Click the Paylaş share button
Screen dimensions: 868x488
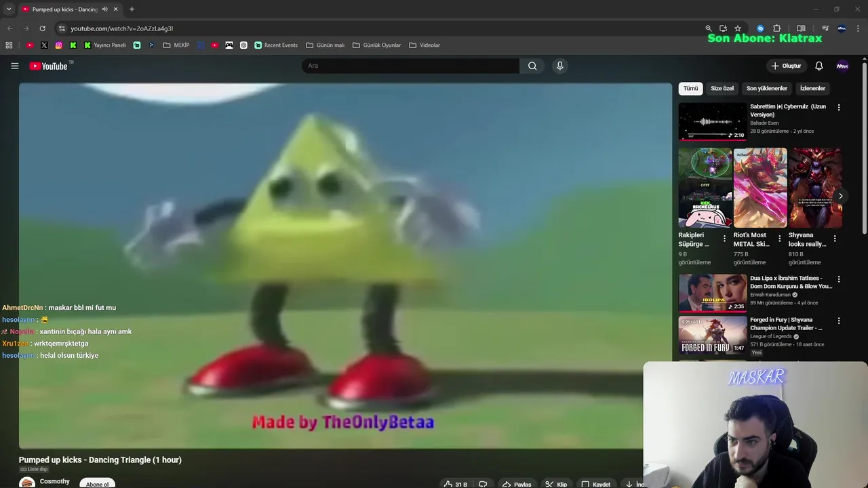pos(516,484)
